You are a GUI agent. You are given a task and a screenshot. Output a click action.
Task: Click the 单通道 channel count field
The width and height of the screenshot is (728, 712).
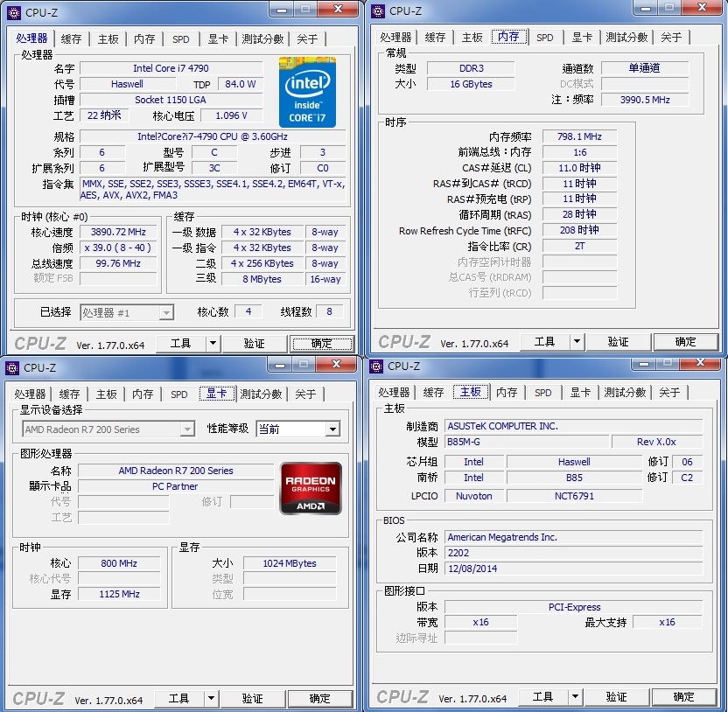coord(645,68)
